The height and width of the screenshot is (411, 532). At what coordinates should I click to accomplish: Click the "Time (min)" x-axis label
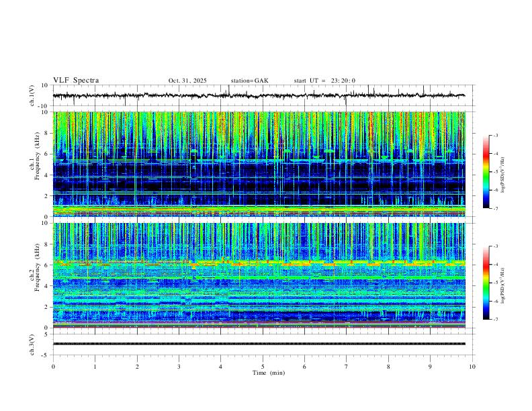pos(269,373)
